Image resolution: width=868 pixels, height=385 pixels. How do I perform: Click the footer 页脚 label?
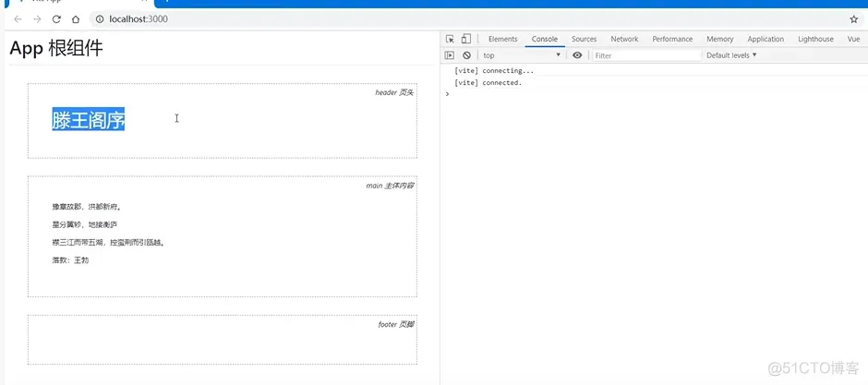pyautogui.click(x=396, y=324)
